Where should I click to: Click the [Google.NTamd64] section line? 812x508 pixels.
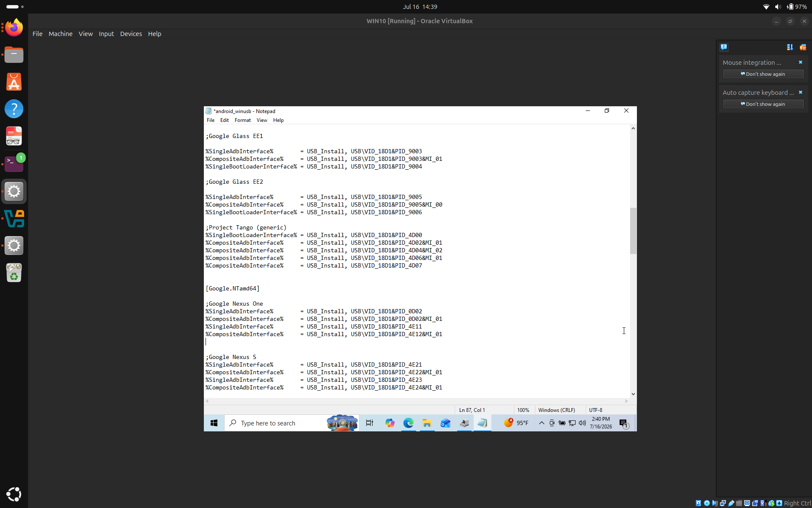pos(233,288)
